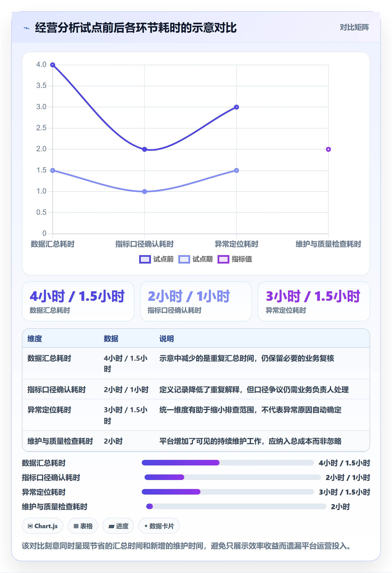Click the 数据汇总耗时 progress bar

point(228,463)
